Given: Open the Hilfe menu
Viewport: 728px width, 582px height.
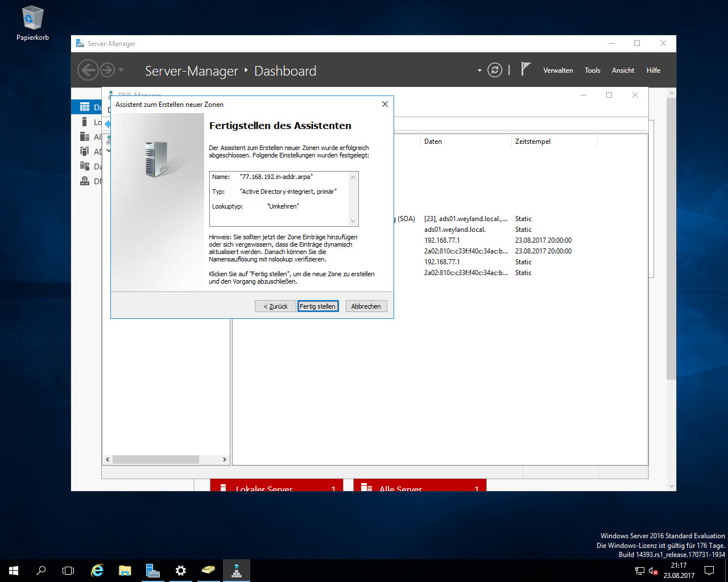Looking at the screenshot, I should point(653,70).
